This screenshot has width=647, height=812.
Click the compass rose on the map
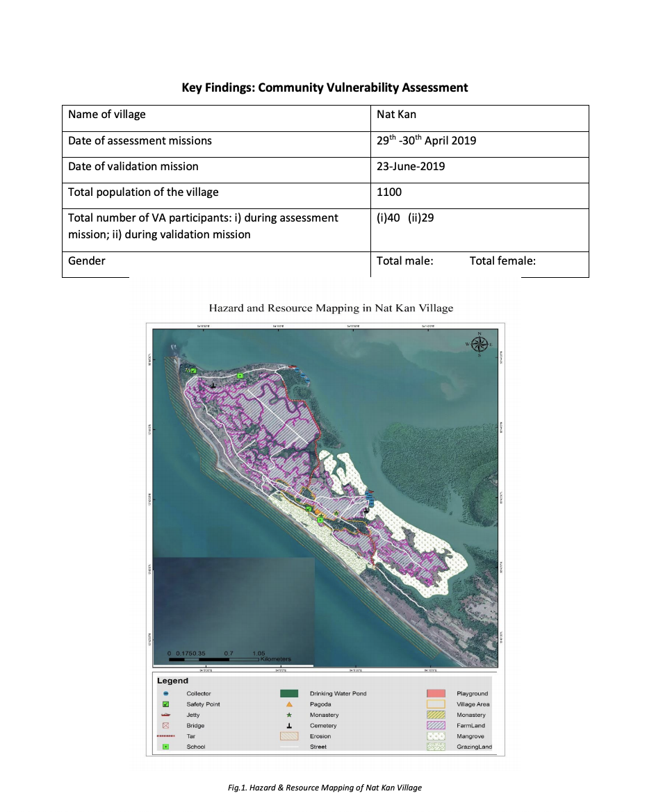(x=480, y=345)
